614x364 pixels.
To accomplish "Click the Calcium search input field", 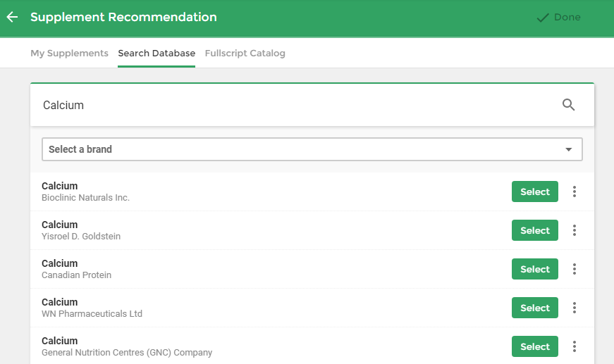I will coord(297,105).
